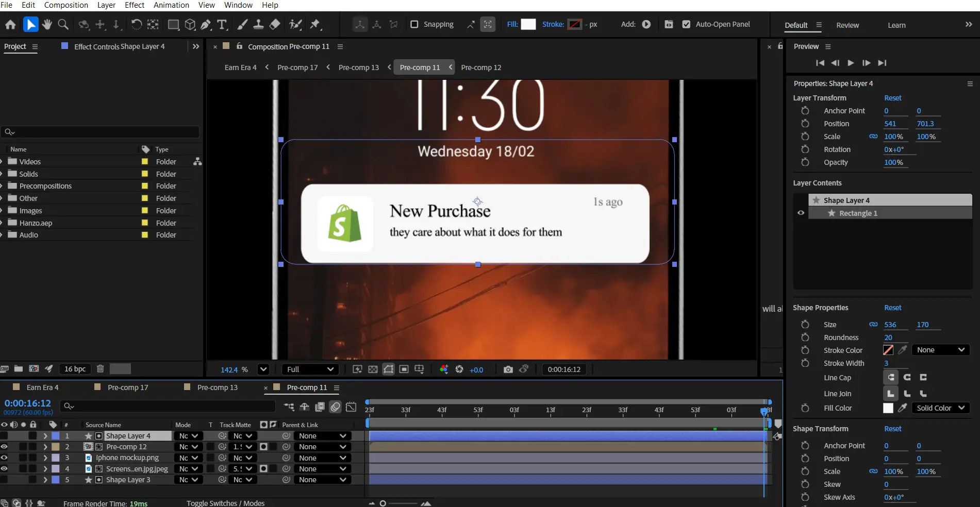Select the Rectangle shape tool
This screenshot has width=980, height=507.
pyautogui.click(x=173, y=24)
